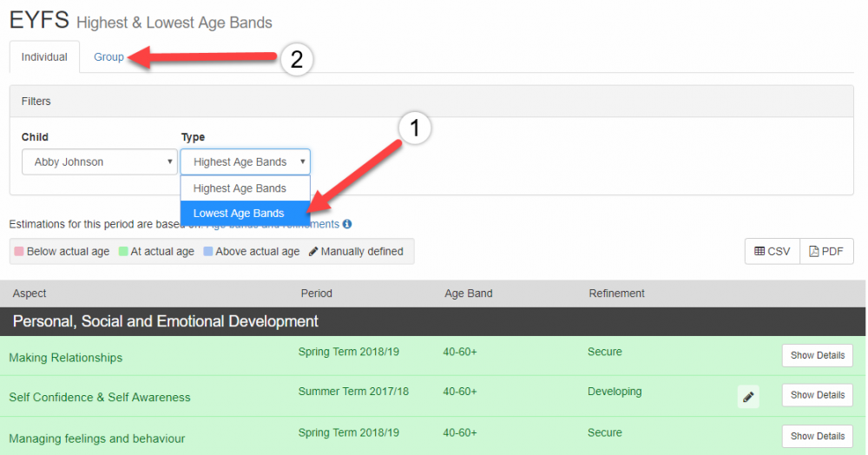Click the green At actual age swatch
The image size is (868, 455).
(122, 252)
